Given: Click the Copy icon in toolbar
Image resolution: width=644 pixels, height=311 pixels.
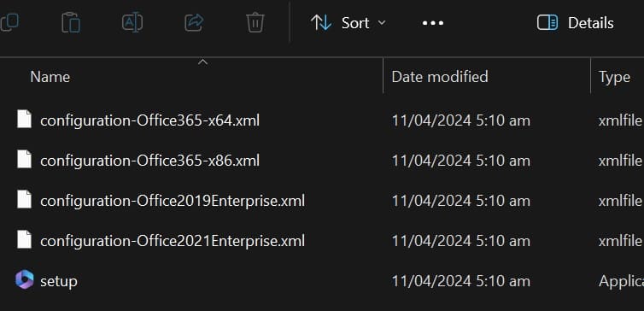Looking at the screenshot, I should pyautogui.click(x=9, y=22).
